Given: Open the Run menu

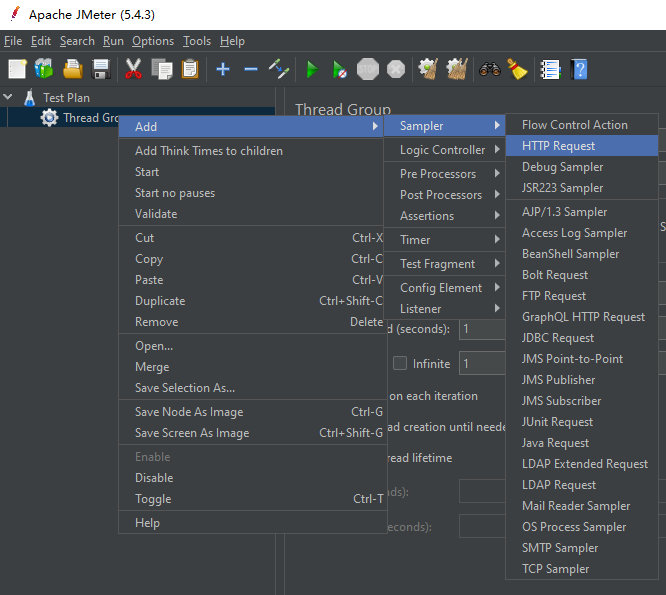Looking at the screenshot, I should 113,41.
